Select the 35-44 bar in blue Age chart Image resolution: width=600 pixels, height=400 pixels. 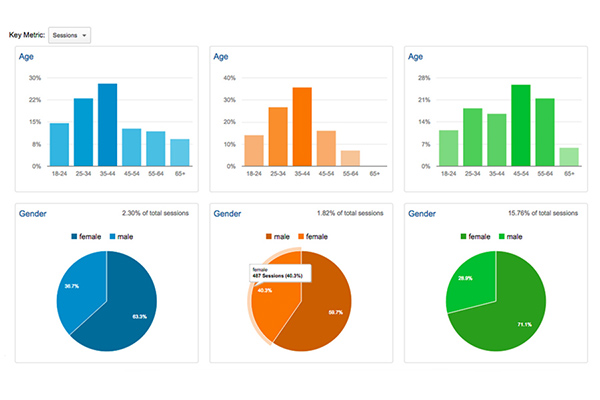[107, 125]
